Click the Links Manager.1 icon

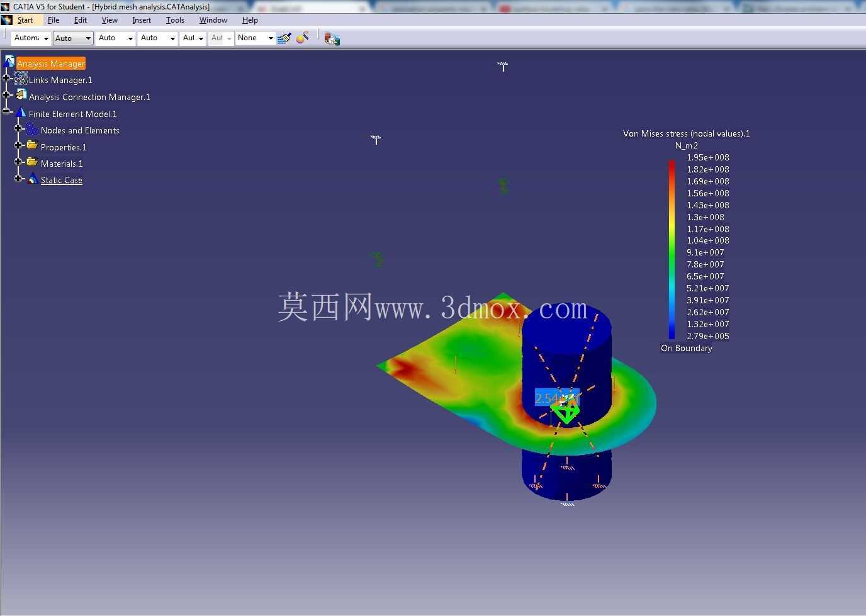point(20,79)
